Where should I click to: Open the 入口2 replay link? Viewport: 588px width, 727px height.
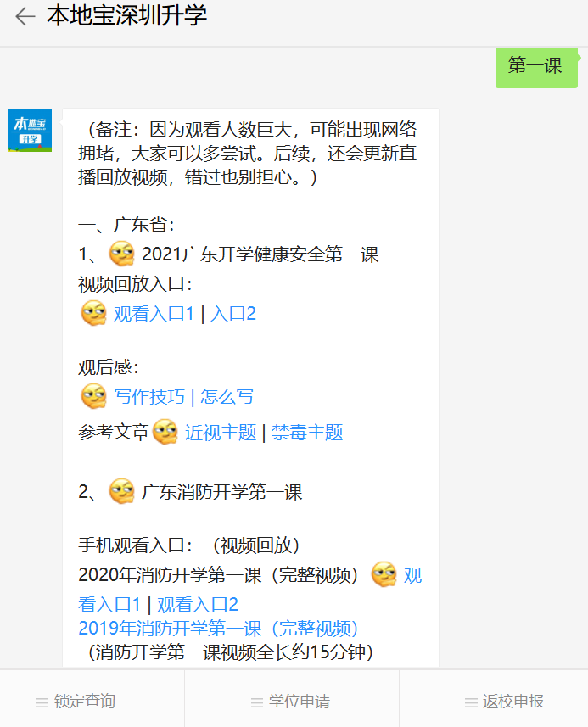[232, 314]
